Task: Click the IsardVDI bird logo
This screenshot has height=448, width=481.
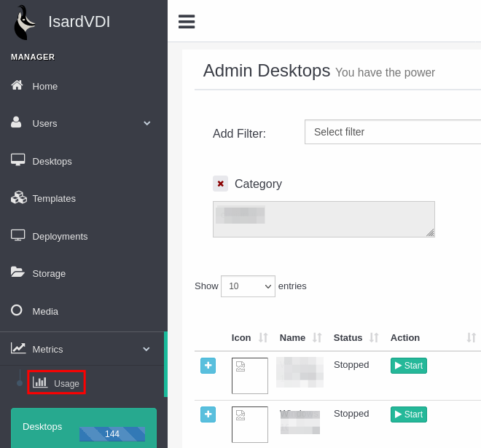Action: tap(25, 22)
